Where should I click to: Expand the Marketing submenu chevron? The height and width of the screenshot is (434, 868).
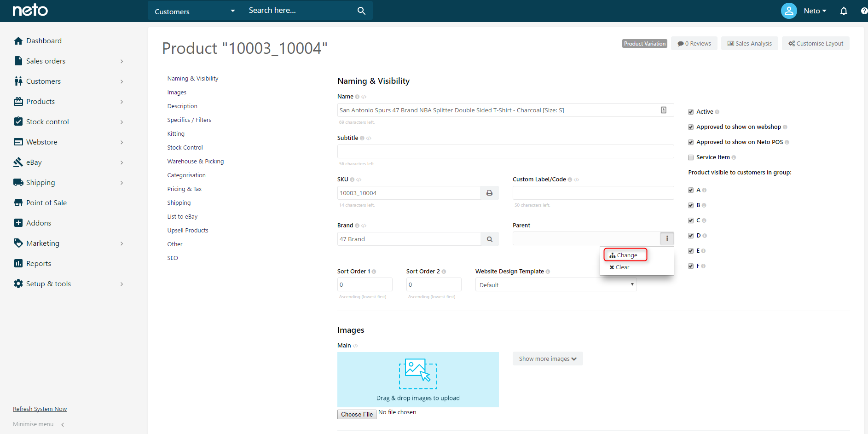click(x=122, y=243)
